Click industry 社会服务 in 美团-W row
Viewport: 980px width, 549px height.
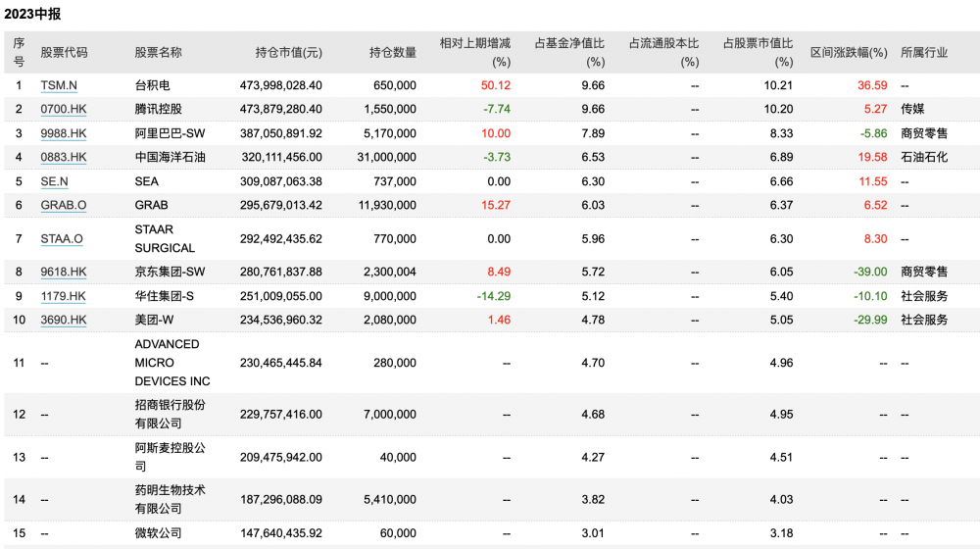click(x=924, y=321)
